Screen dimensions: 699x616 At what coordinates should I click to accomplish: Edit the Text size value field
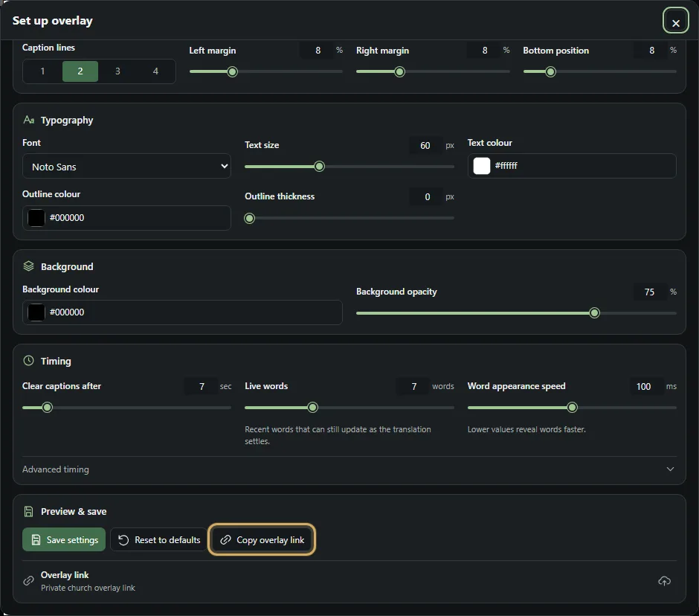[x=426, y=145]
